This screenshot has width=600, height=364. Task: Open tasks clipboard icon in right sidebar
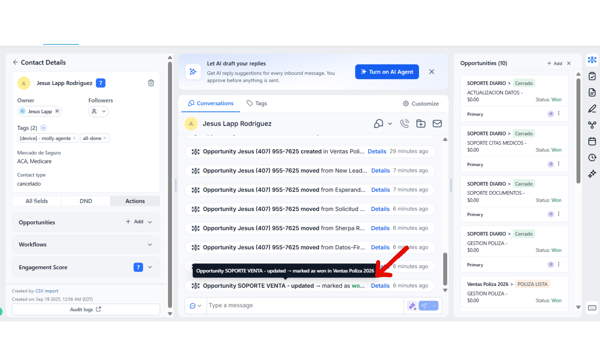(592, 76)
